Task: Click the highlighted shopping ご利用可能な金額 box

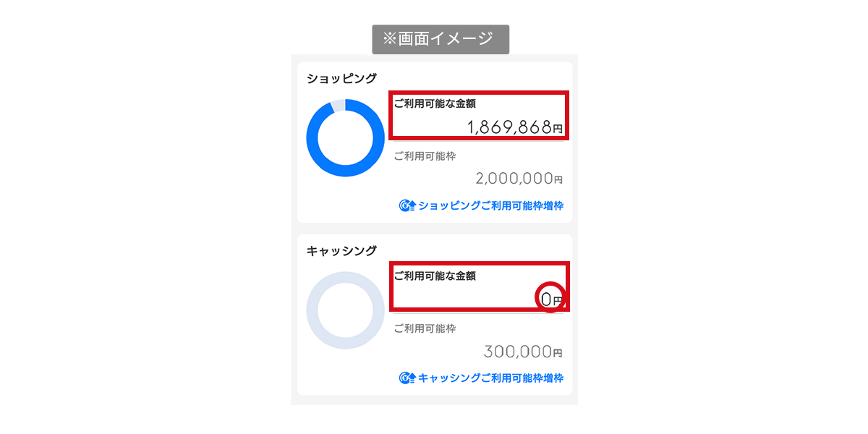Action: 479,116
